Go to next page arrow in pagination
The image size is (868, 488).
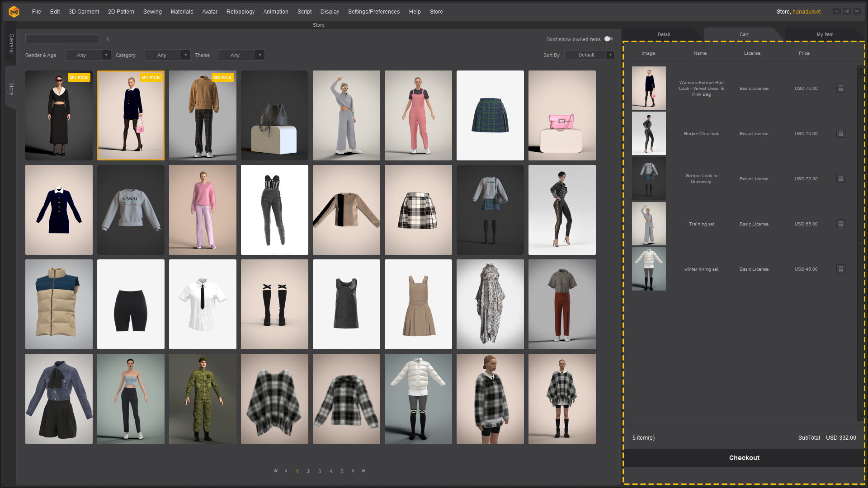pyautogui.click(x=353, y=471)
